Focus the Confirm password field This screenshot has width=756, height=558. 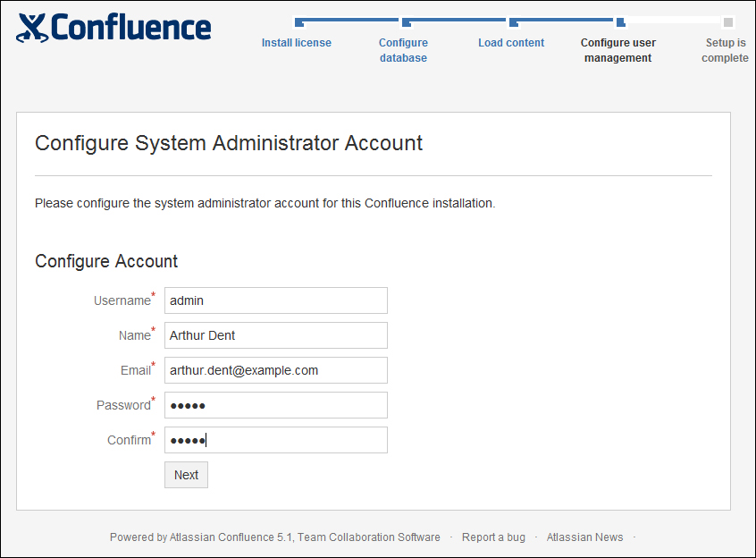click(276, 440)
